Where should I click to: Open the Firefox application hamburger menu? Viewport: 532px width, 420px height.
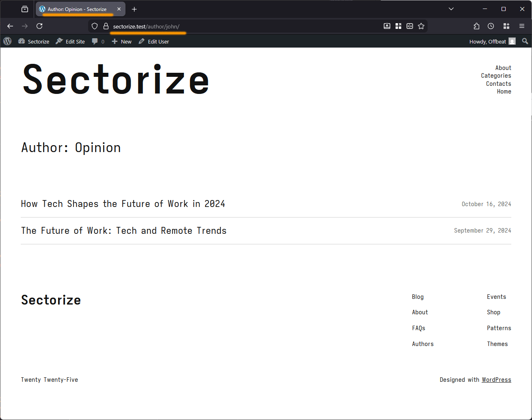coord(522,26)
